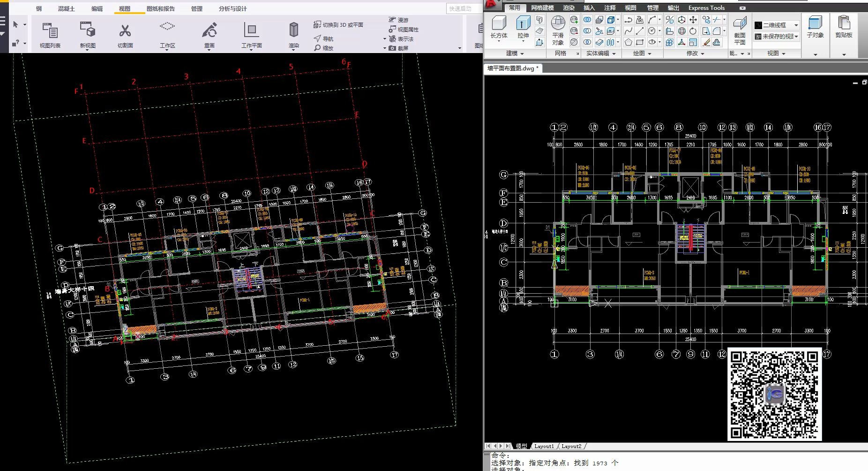Switch to the 网格建模 ribbon tab
This screenshot has width=868, height=471.
click(x=542, y=8)
